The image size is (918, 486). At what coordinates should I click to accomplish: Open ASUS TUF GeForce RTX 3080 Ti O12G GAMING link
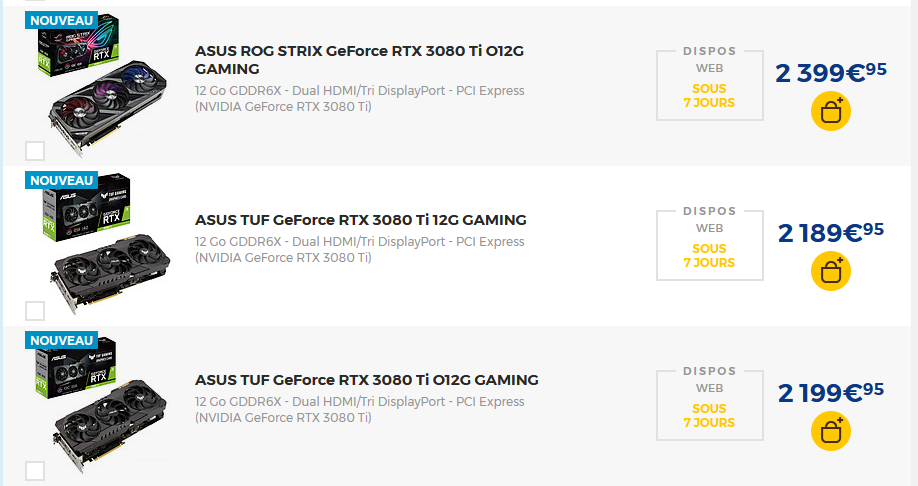pos(367,380)
